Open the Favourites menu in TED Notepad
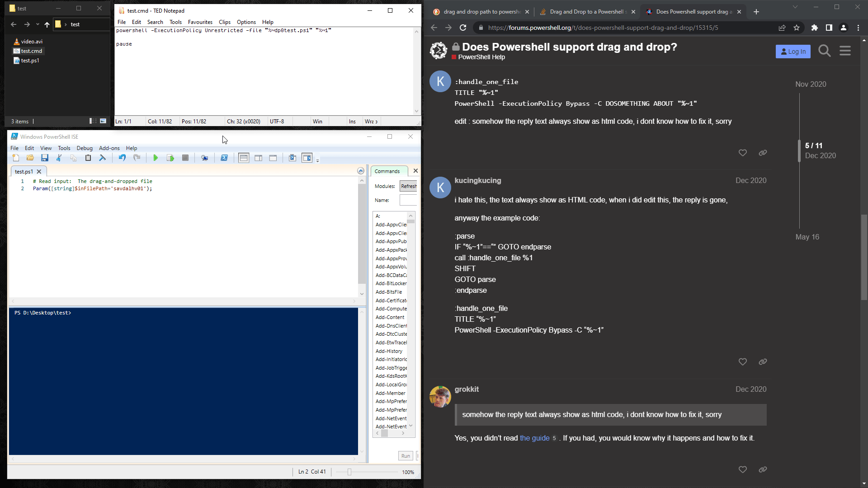This screenshot has width=868, height=488. [200, 22]
